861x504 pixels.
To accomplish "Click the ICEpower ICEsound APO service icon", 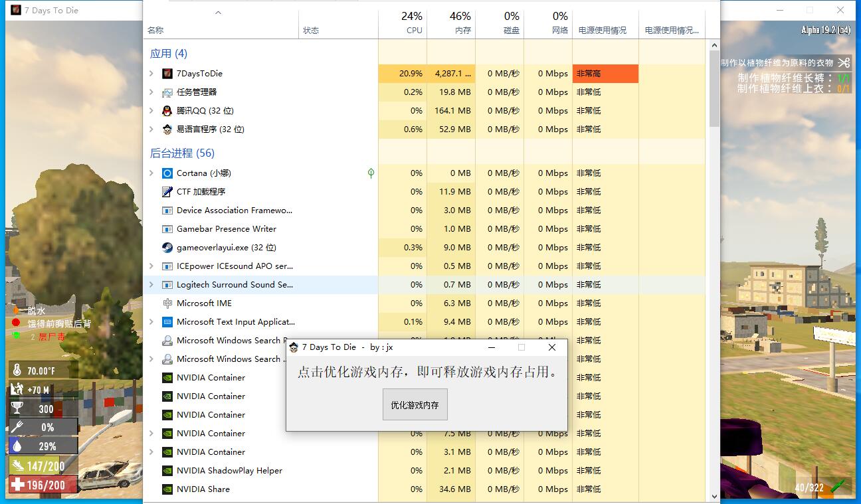I will coord(167,266).
